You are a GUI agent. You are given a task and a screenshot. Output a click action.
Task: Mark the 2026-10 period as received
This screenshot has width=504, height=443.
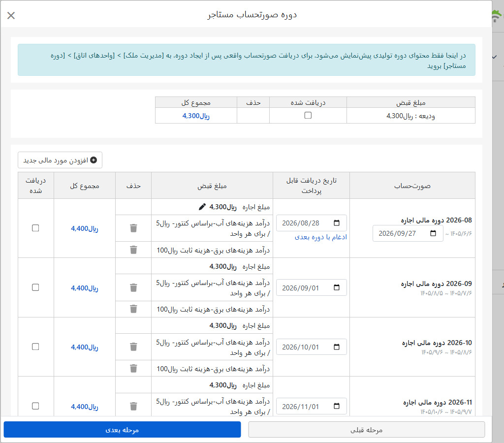pos(35,347)
